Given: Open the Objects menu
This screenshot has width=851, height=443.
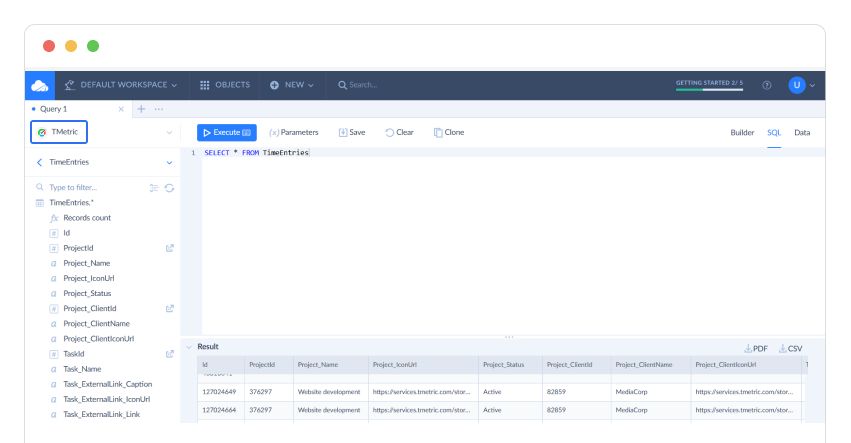Looking at the screenshot, I should tap(225, 85).
